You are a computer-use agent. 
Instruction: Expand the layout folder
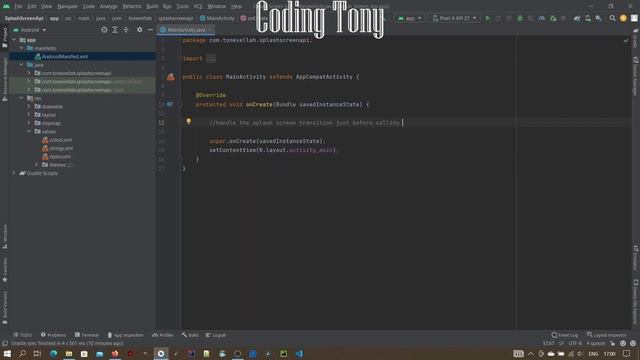point(29,115)
